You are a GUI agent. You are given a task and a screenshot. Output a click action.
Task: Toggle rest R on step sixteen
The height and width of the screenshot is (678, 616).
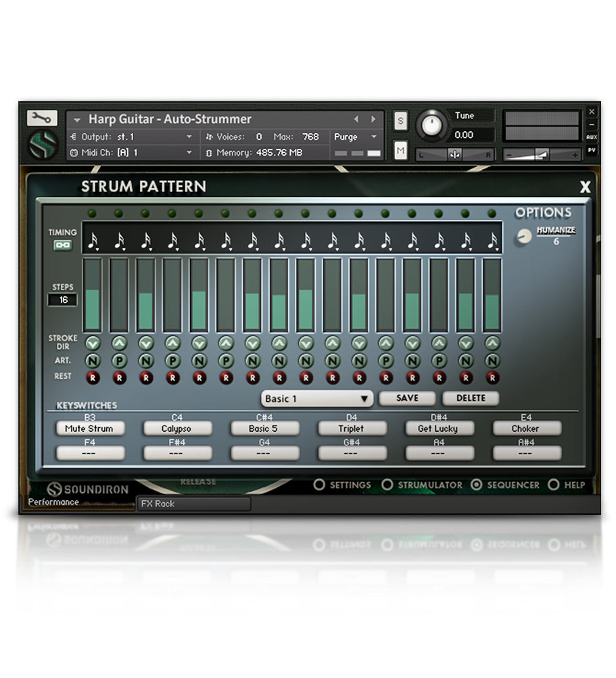pyautogui.click(x=492, y=378)
